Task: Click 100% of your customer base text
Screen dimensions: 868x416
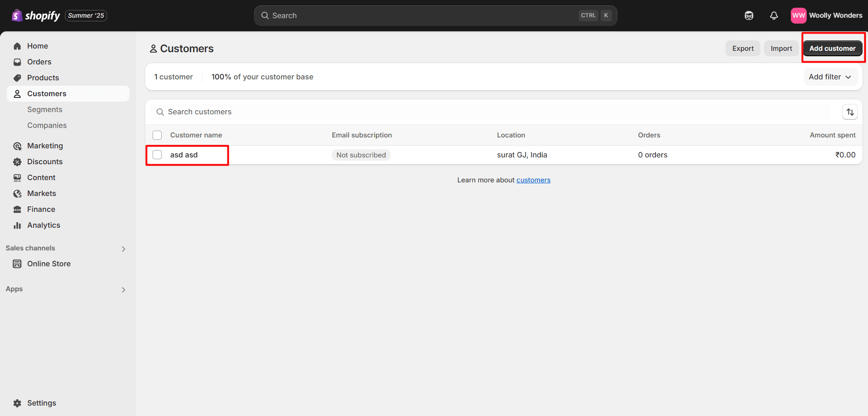Action: coord(262,77)
